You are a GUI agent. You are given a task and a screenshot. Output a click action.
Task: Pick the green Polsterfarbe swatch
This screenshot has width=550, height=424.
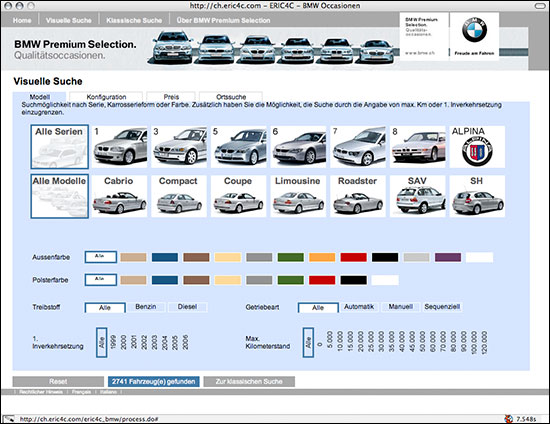click(290, 280)
